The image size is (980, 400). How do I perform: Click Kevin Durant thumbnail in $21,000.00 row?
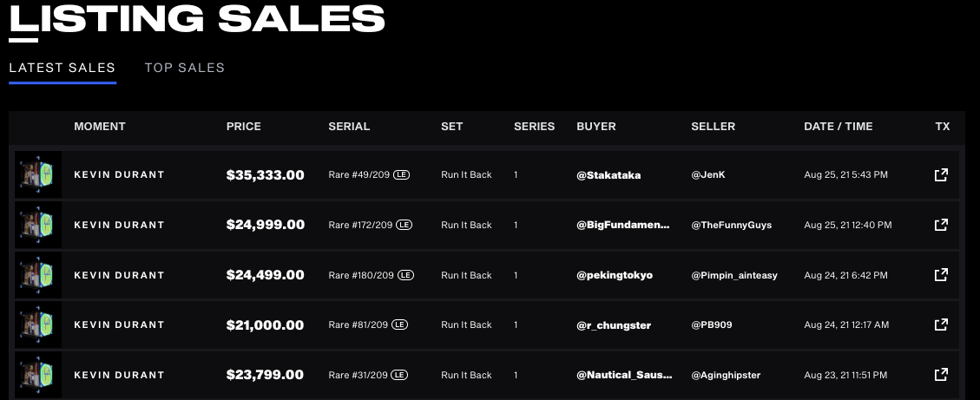point(37,325)
